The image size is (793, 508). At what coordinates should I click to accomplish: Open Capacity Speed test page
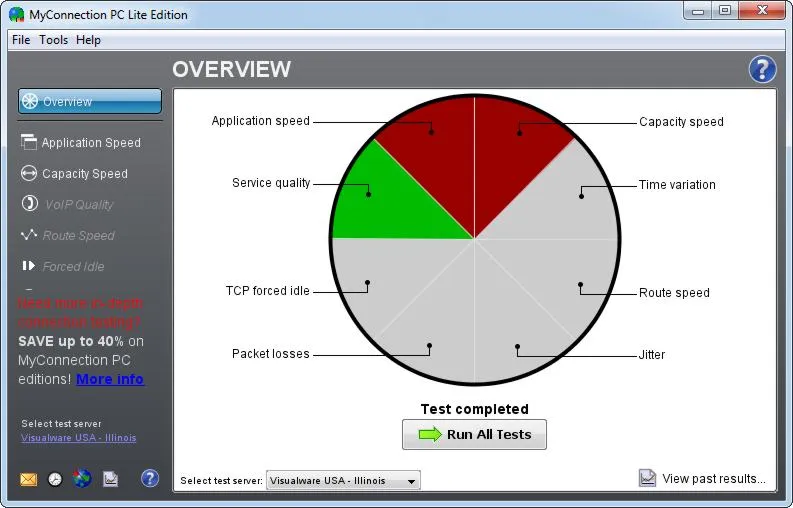click(x=84, y=174)
